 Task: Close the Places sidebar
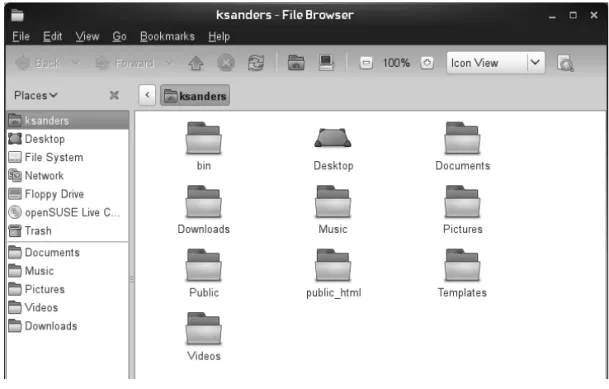(x=114, y=95)
